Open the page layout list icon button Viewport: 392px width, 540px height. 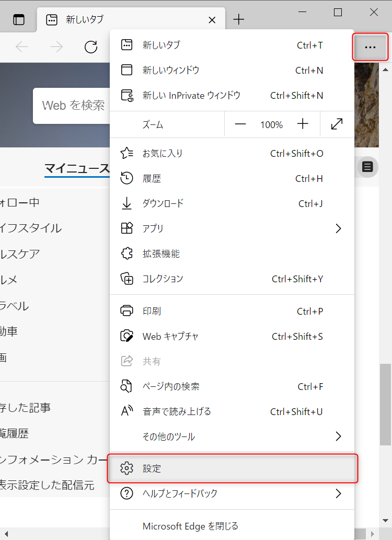point(367,167)
